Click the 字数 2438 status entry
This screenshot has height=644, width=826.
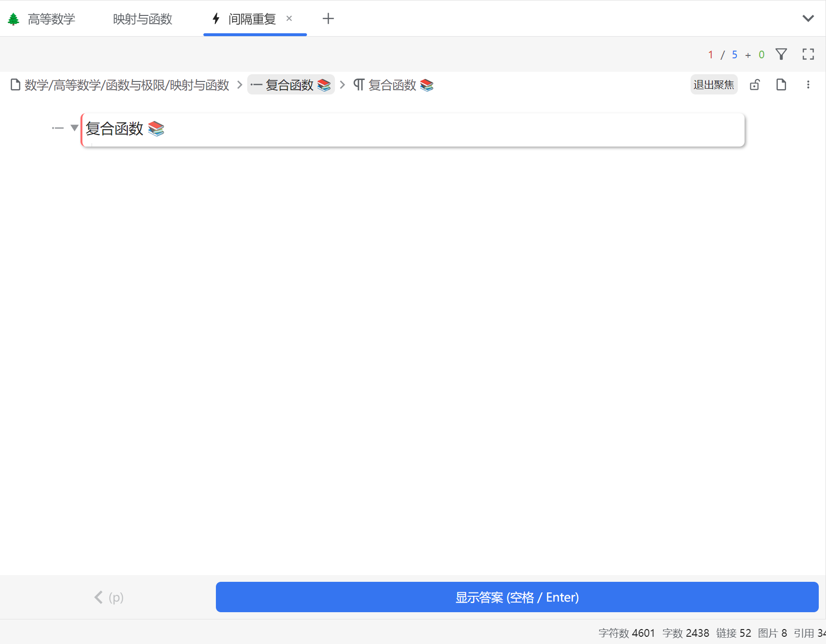click(x=685, y=633)
